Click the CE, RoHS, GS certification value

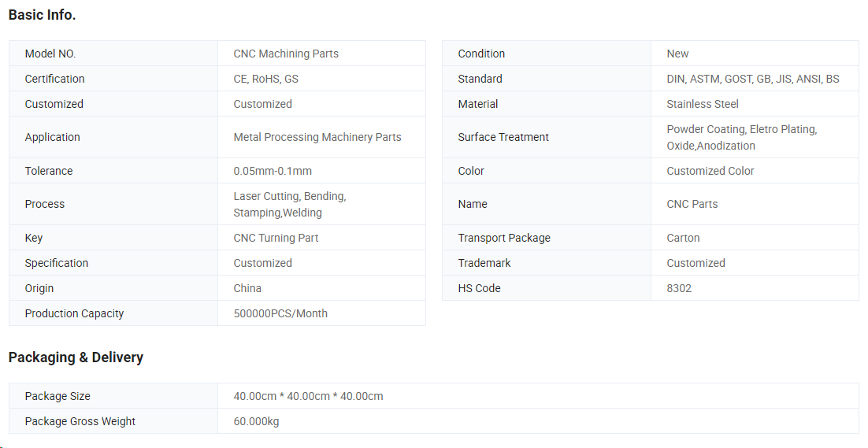[265, 79]
